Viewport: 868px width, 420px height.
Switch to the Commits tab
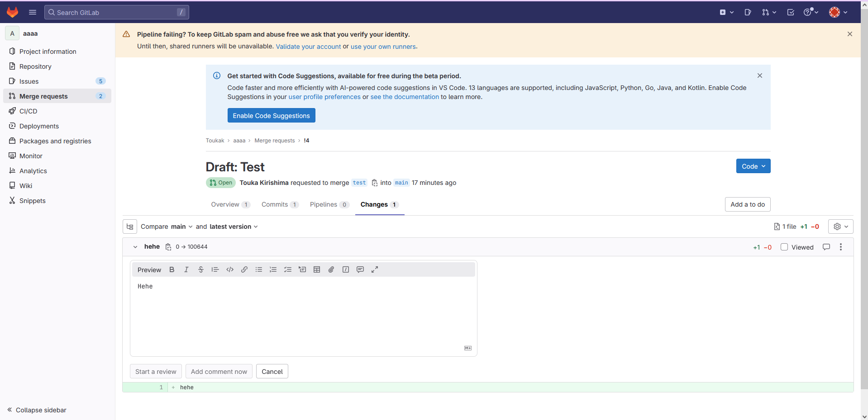(275, 205)
